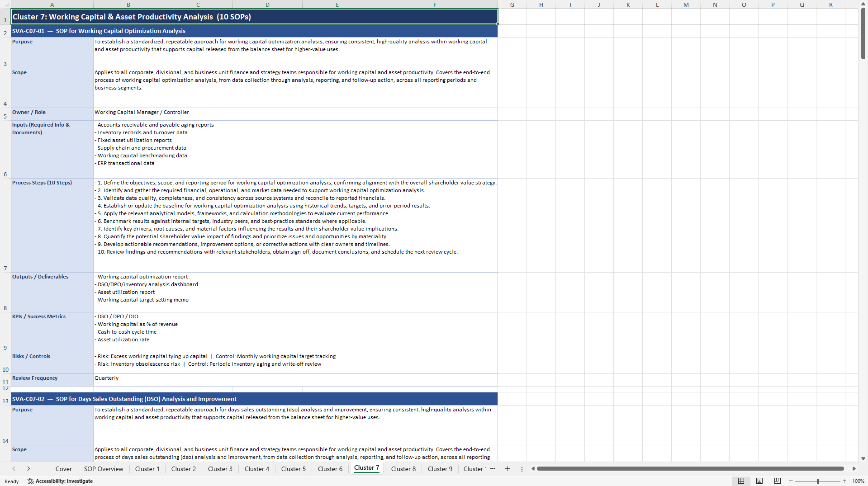Screen dimensions: 868x486
Task: Open hidden sheet tabs ellipsis
Action: pos(493,469)
